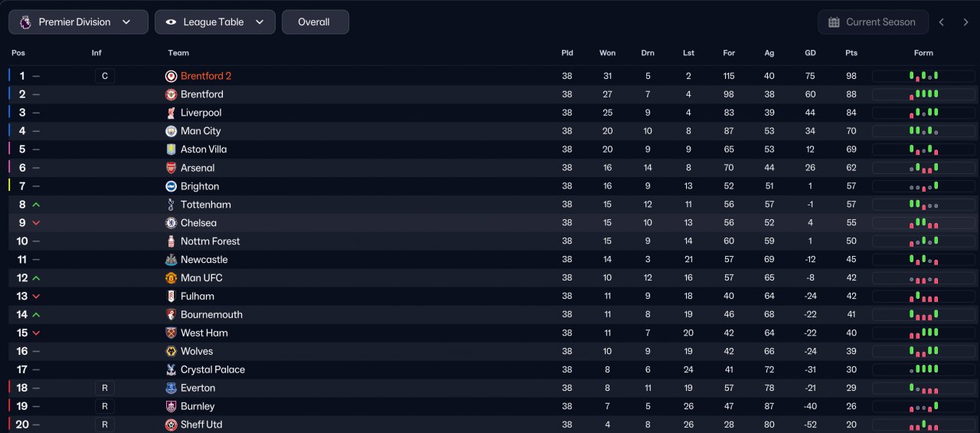980x433 pixels.
Task: Click the Aston Villa crest icon
Action: pyautogui.click(x=171, y=149)
